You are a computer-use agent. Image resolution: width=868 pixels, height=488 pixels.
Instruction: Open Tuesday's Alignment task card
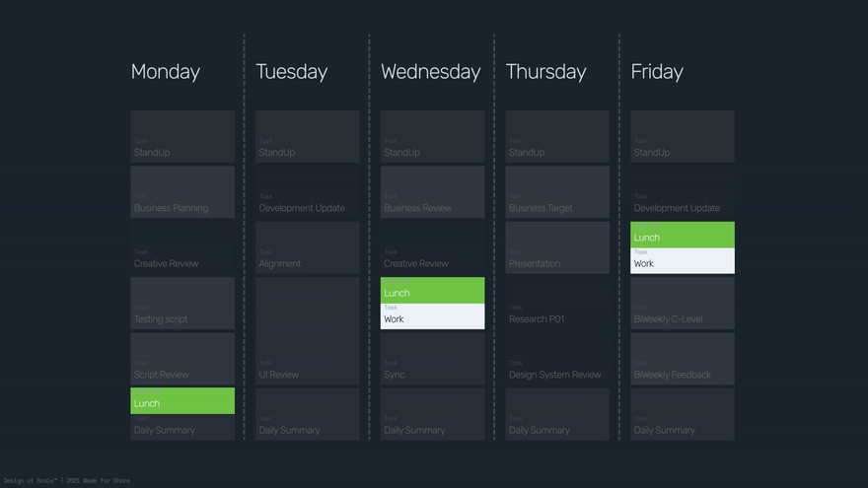(307, 247)
